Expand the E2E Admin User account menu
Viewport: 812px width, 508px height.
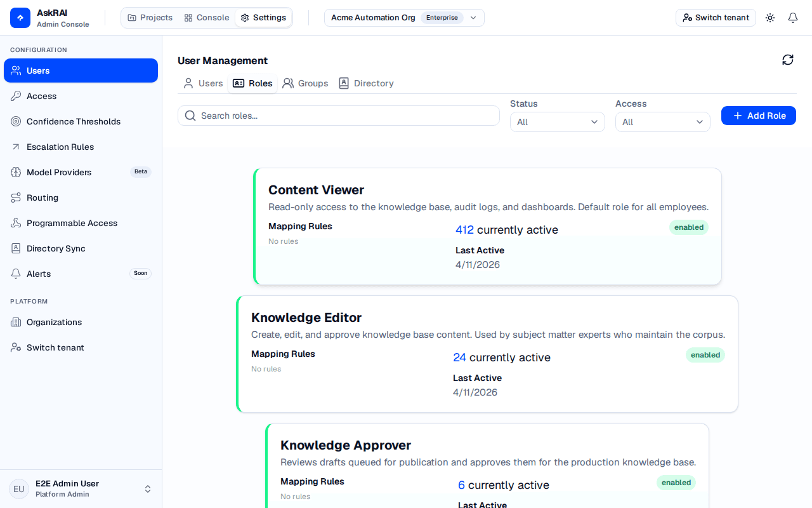[x=81, y=489]
